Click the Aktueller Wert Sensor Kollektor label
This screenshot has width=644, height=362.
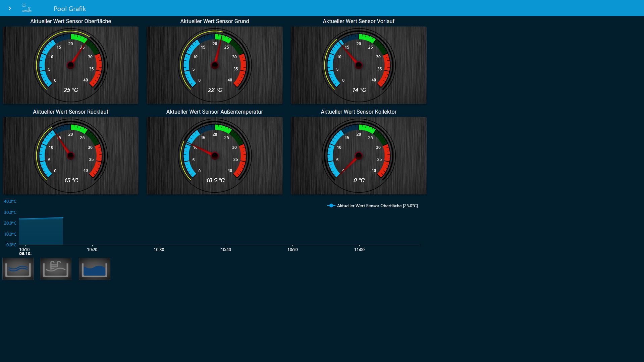(x=359, y=112)
